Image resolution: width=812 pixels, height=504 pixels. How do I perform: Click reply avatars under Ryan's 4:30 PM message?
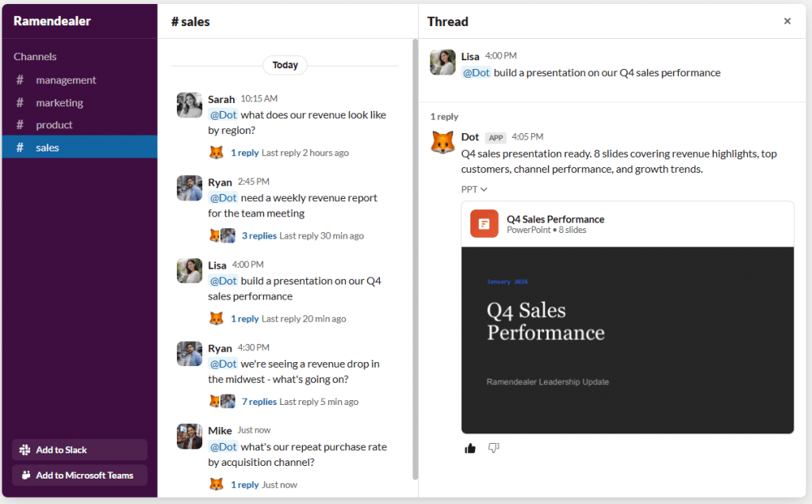pyautogui.click(x=222, y=401)
